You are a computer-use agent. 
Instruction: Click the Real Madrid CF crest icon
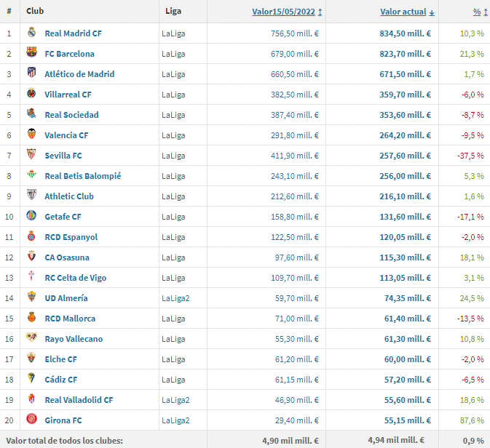coord(31,32)
